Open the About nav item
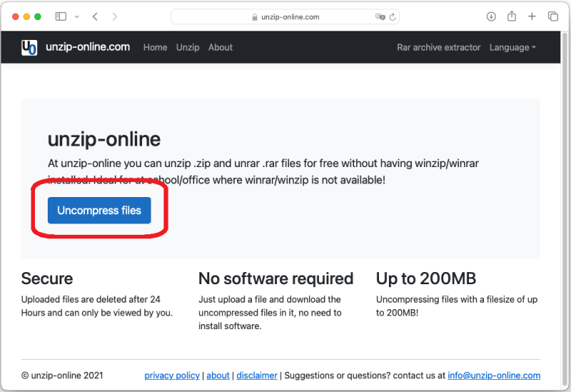The image size is (571, 392). tap(221, 47)
